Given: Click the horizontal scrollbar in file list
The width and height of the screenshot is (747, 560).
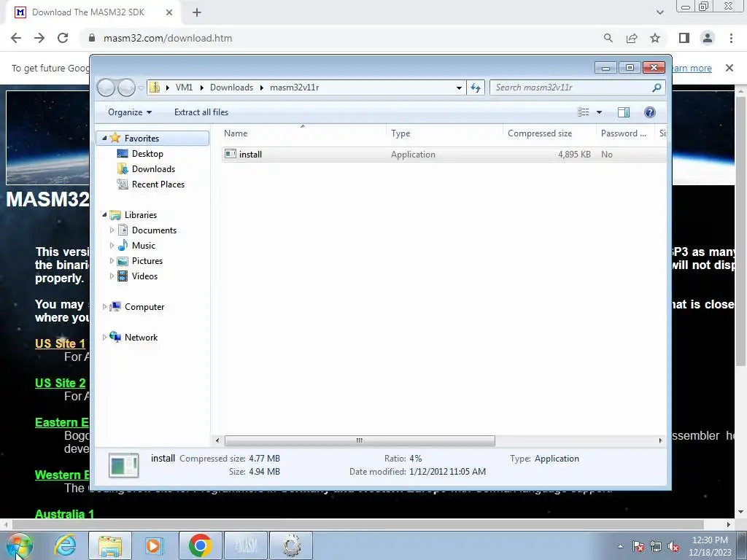Looking at the screenshot, I should coord(360,440).
